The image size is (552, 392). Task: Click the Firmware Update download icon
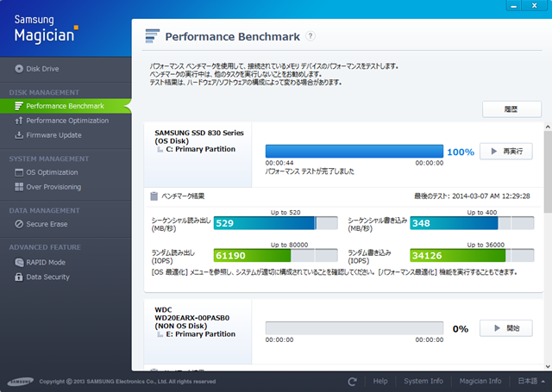[19, 135]
